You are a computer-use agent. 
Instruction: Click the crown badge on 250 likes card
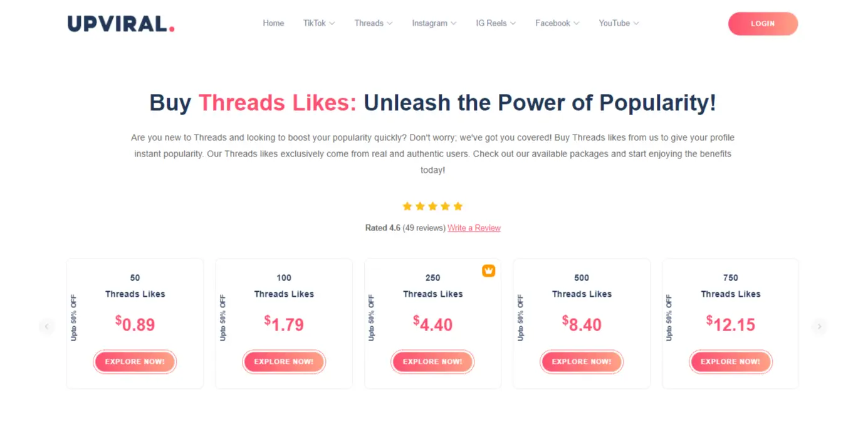[488, 270]
